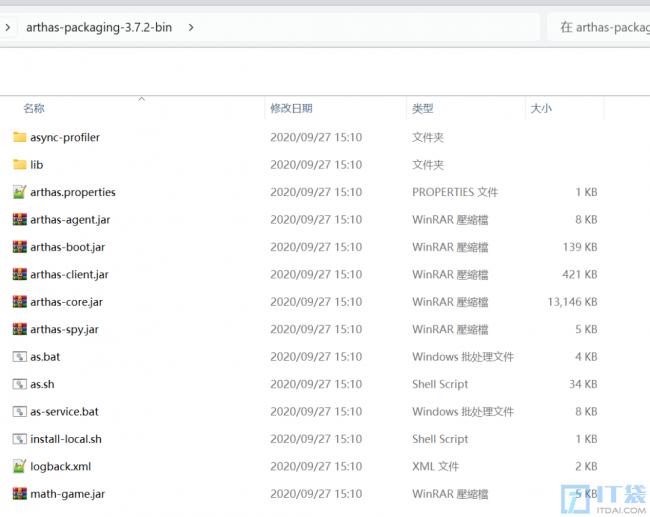Expand chevron after arthas-packaging-3.7.2-bin in address bar
The height and width of the screenshot is (517, 650).
191,27
